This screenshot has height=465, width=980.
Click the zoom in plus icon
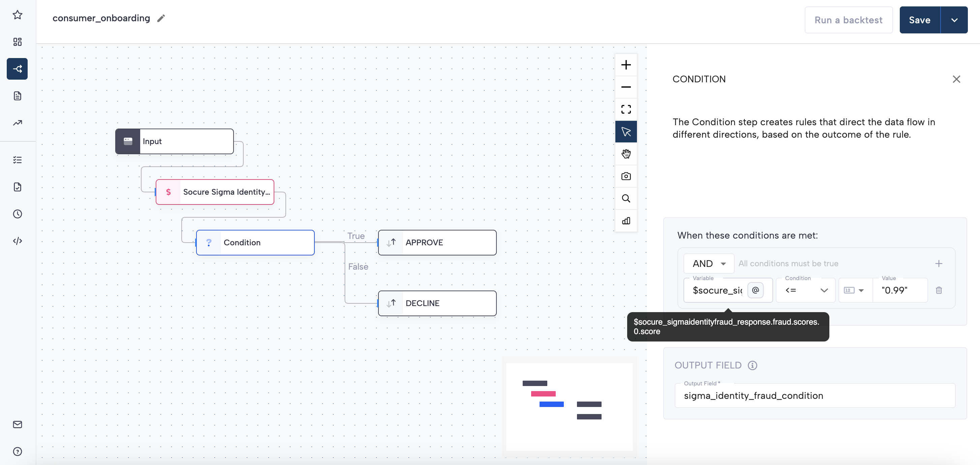(x=626, y=65)
